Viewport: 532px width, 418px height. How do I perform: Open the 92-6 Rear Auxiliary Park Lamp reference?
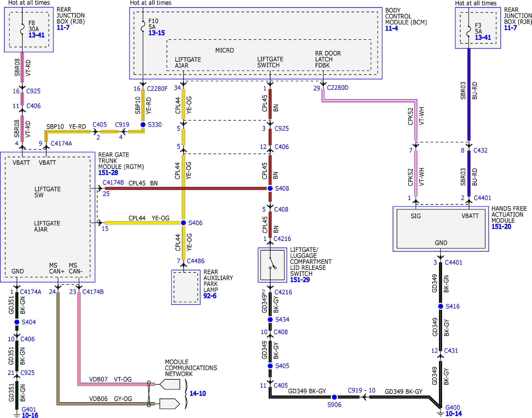210,296
